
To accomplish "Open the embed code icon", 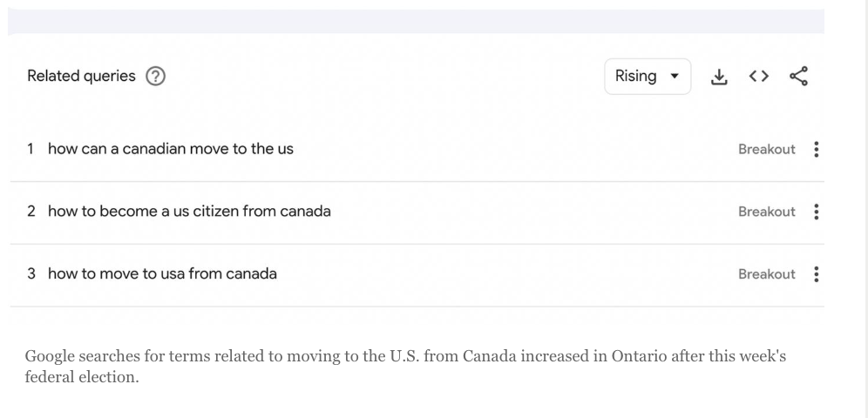I will point(759,77).
